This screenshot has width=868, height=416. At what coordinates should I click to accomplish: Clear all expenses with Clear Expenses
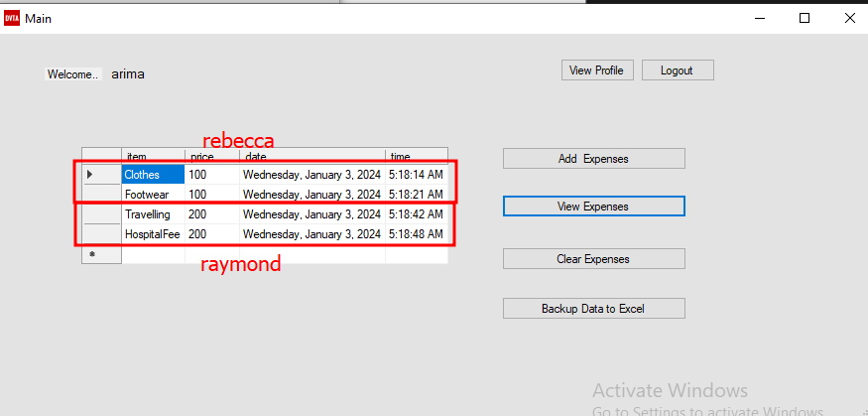tap(594, 259)
